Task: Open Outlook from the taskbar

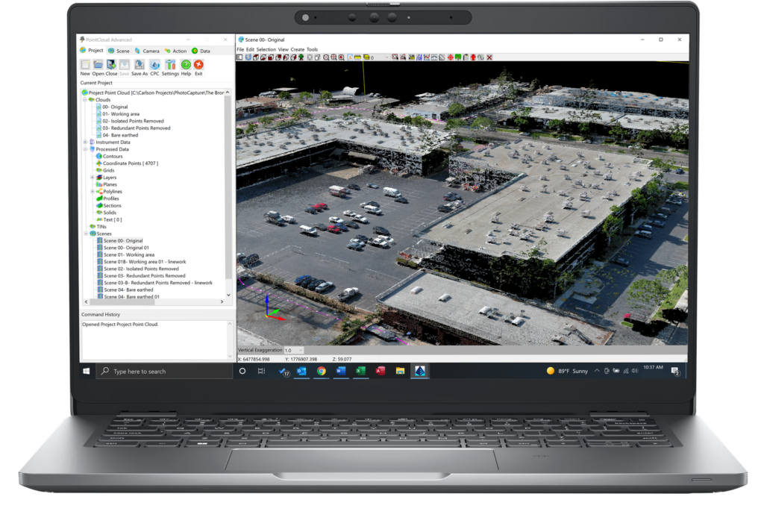Action: (x=301, y=372)
